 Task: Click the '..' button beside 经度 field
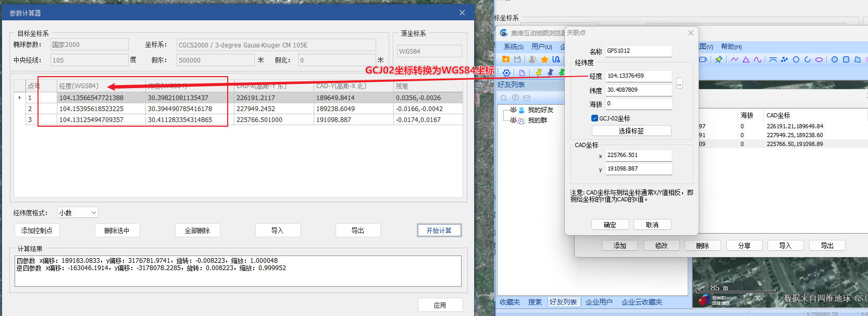(679, 83)
